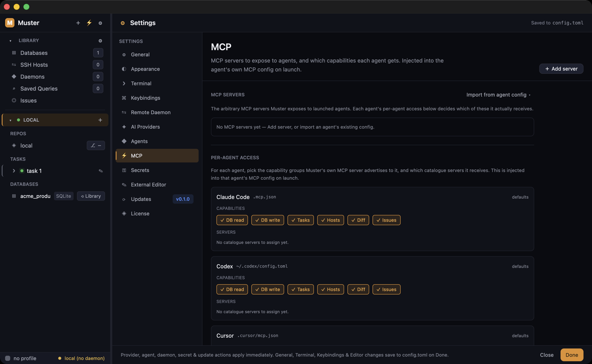This screenshot has height=364, width=592.
Task: Open Secrets settings page
Action: click(157, 170)
